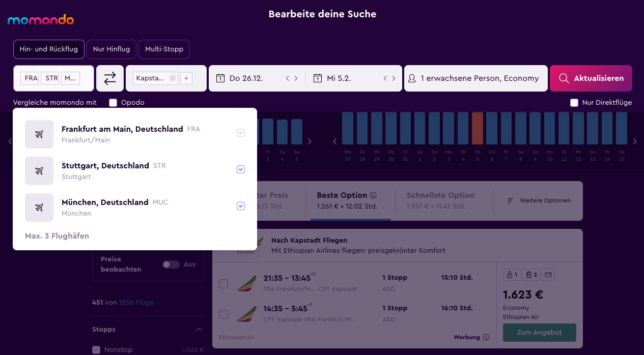Collapse the Stopps filter section

pos(199,330)
